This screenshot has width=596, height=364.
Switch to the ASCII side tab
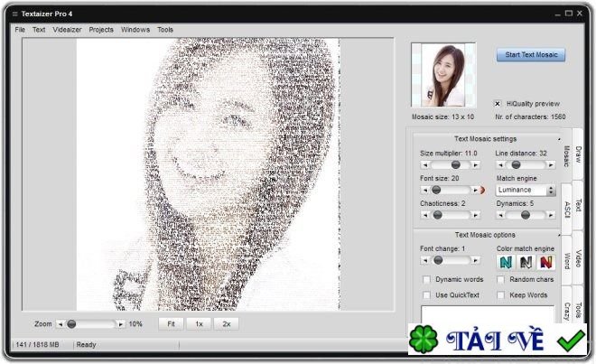point(567,210)
